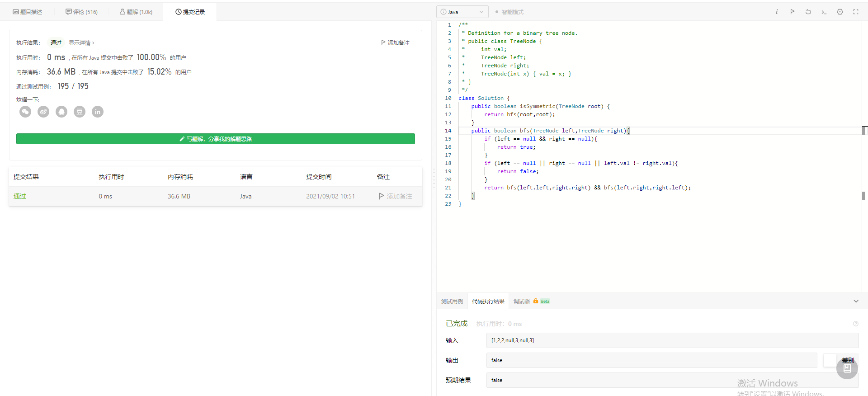This screenshot has width=868, height=396.
Task: Click the Java cell in submission row
Action: pyautogui.click(x=245, y=196)
